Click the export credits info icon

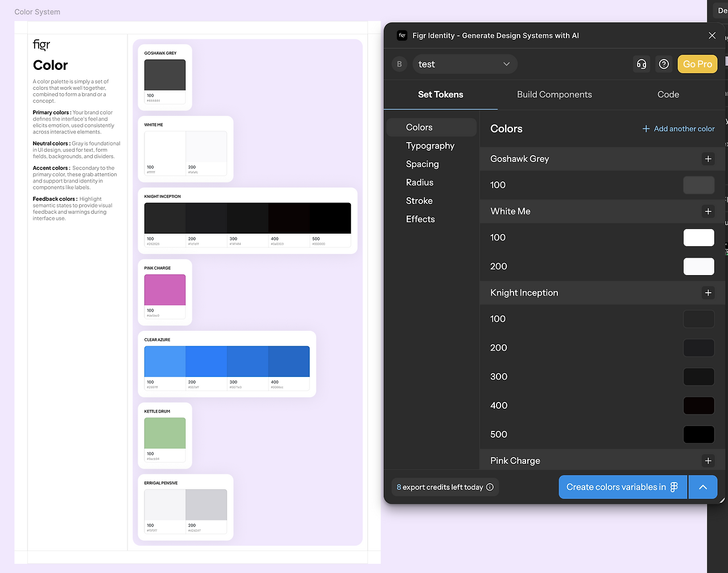tap(490, 487)
